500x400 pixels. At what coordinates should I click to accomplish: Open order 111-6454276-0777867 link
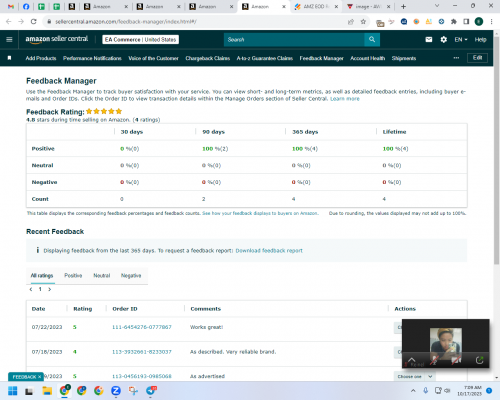(142, 327)
